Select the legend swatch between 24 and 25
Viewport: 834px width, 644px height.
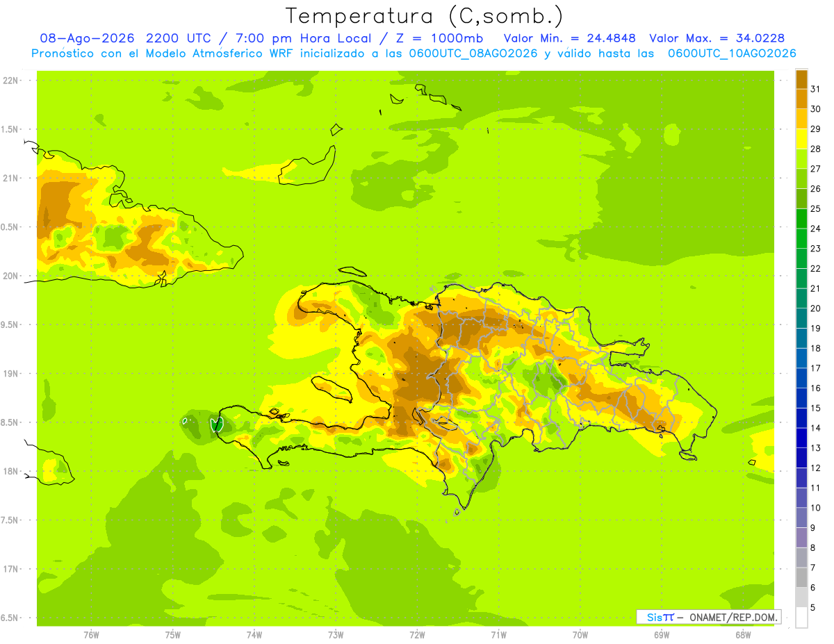click(x=801, y=218)
